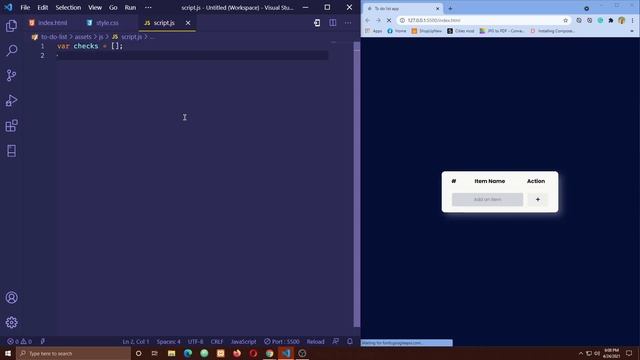Open the JPG to PDF bookmark
The width and height of the screenshot is (640, 360).
point(502,31)
